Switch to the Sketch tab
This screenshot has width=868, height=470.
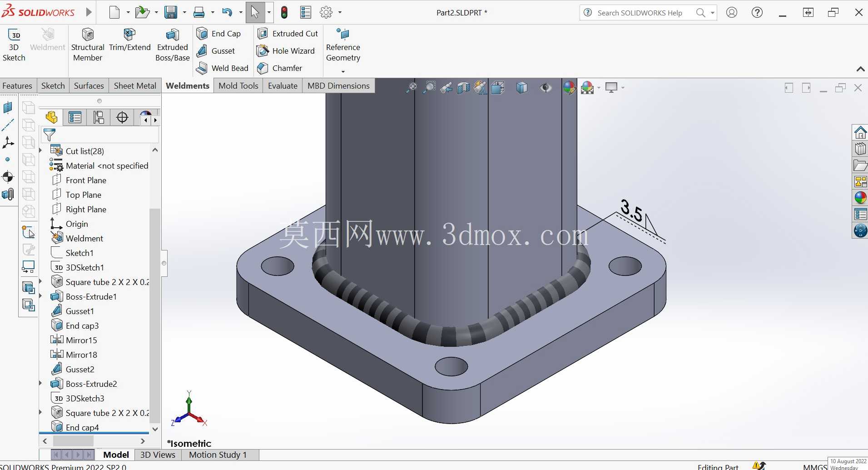pos(53,86)
